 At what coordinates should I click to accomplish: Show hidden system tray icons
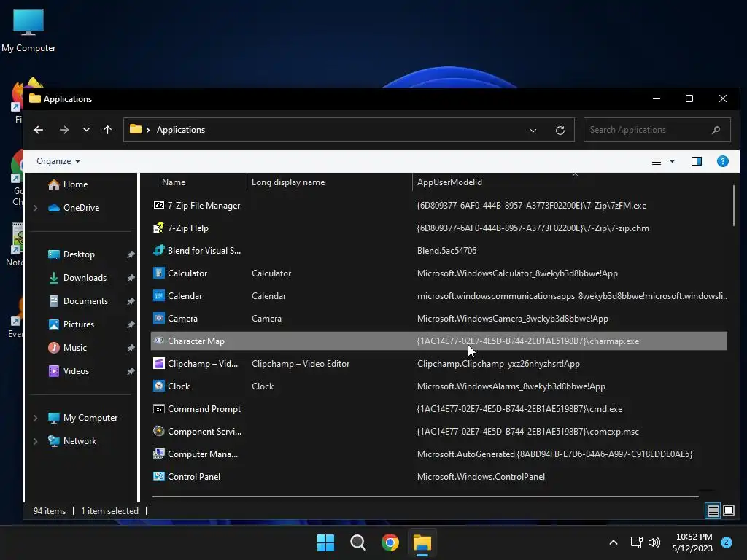pyautogui.click(x=614, y=542)
